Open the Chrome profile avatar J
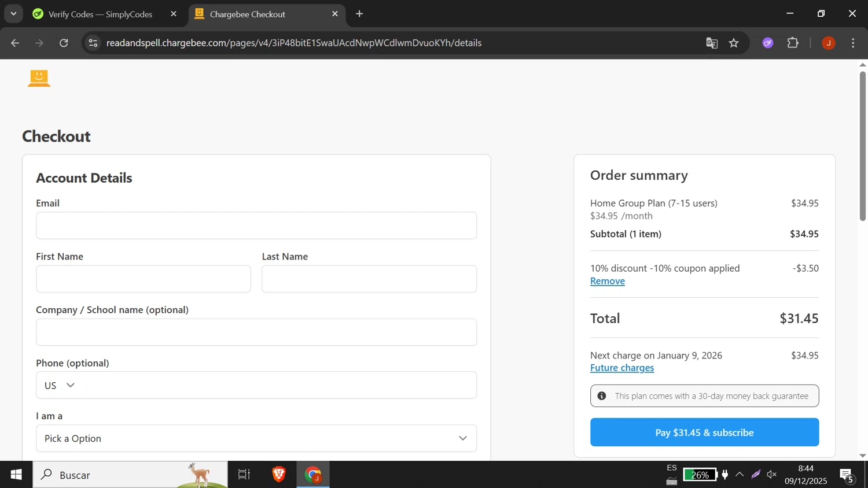 click(x=829, y=43)
